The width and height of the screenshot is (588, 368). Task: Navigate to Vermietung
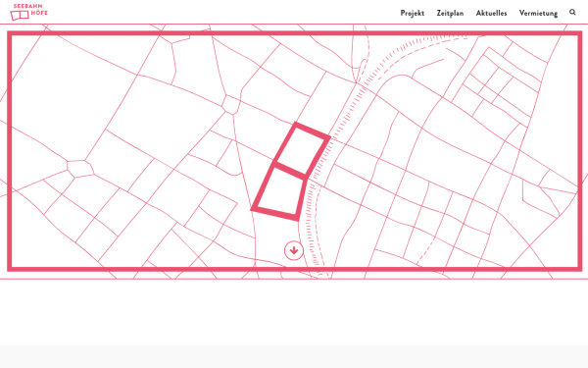click(538, 13)
